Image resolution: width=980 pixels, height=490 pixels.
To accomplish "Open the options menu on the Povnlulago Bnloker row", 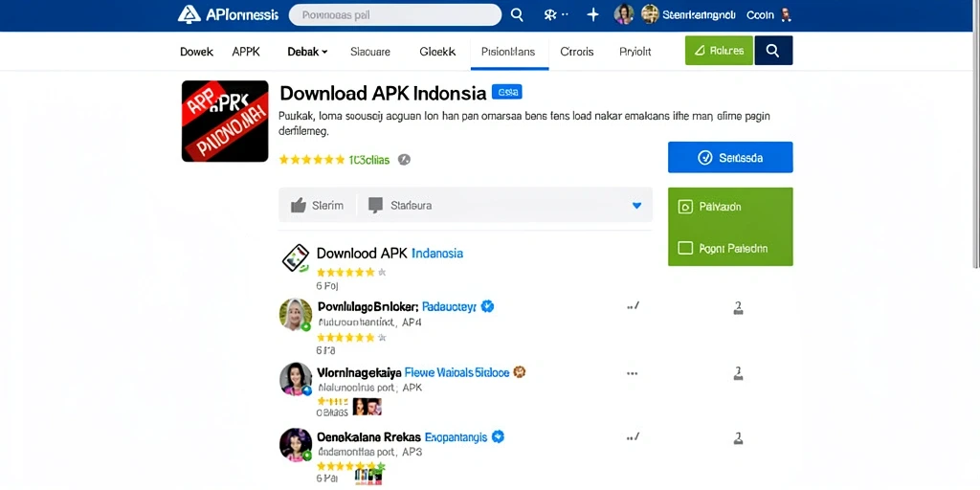I will 633,307.
